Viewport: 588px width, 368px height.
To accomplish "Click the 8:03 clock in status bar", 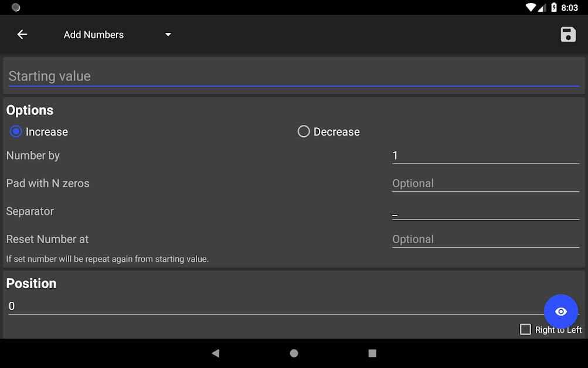I will 570,8.
